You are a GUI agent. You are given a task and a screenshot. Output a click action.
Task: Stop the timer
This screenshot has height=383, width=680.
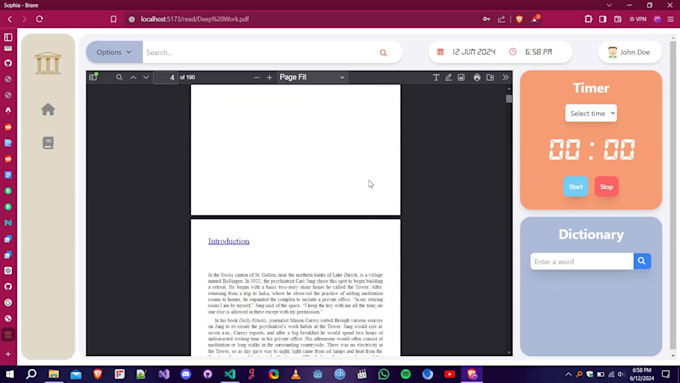[606, 187]
